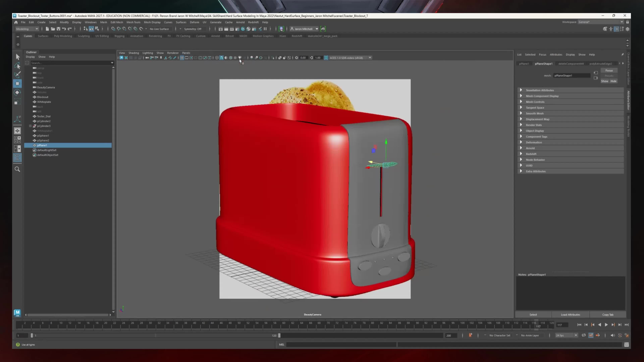Click the Save scene icon

click(x=58, y=29)
